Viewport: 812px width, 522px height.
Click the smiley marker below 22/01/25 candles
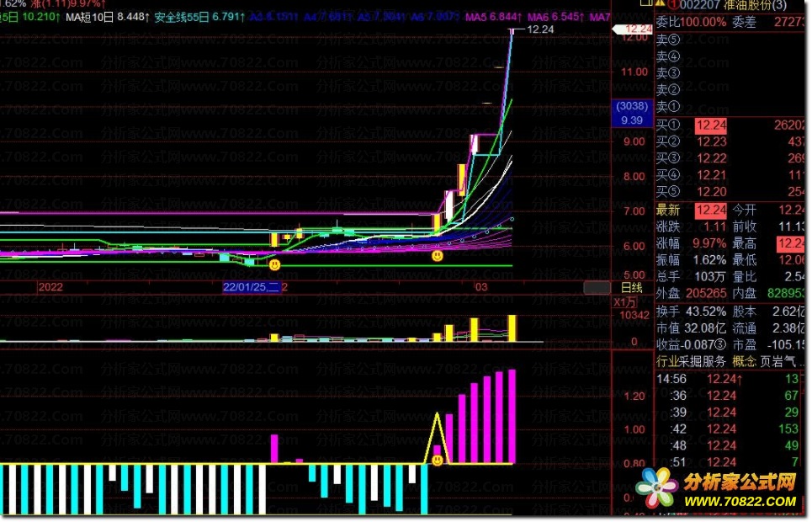pos(274,265)
